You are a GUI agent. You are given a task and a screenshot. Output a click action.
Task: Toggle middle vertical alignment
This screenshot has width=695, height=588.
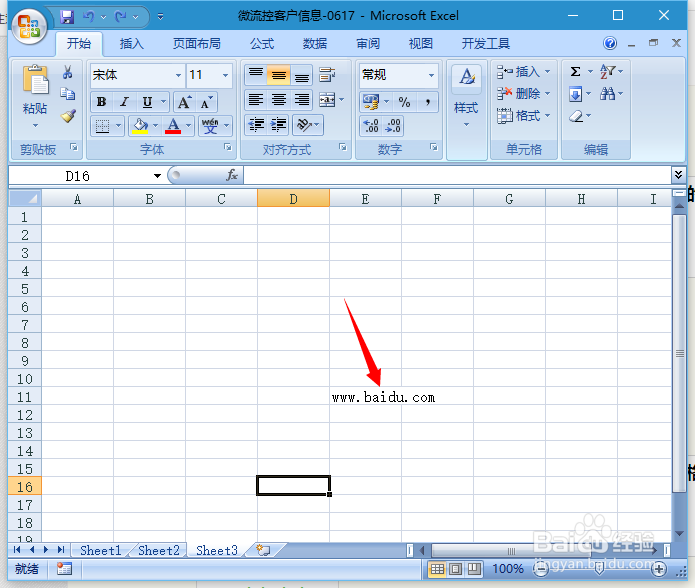[279, 74]
